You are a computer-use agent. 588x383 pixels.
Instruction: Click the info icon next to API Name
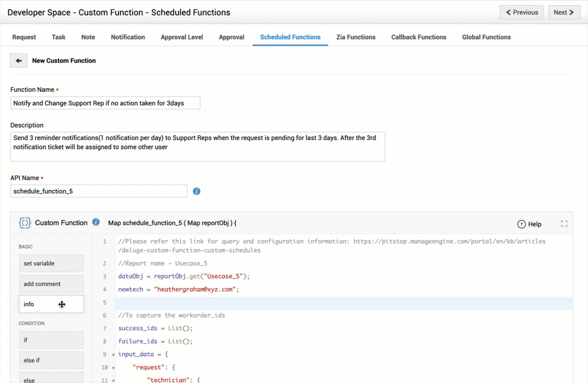coord(196,191)
